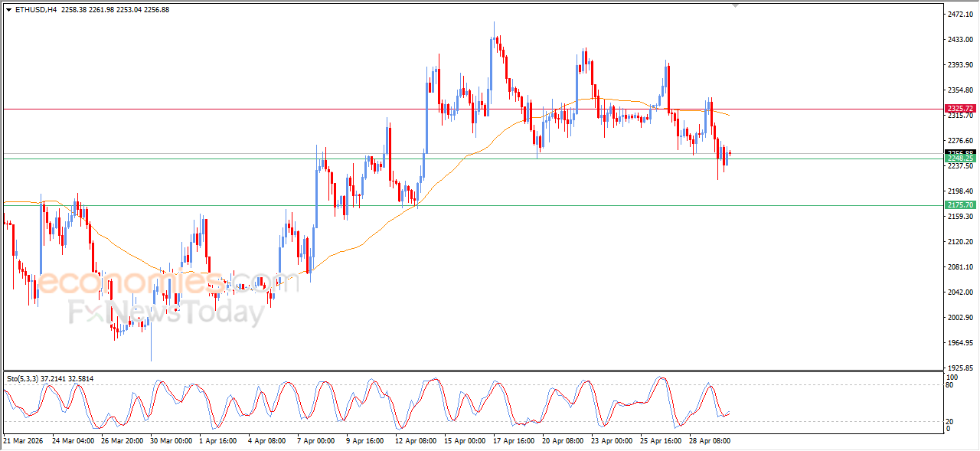Image resolution: width=980 pixels, height=451 pixels.
Task: Click the 4 Apr 08:00 date label
Action: click(x=267, y=441)
